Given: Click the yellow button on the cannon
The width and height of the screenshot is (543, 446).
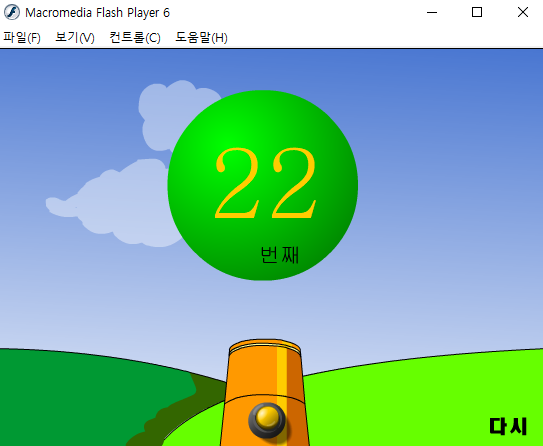Looking at the screenshot, I should [267, 420].
